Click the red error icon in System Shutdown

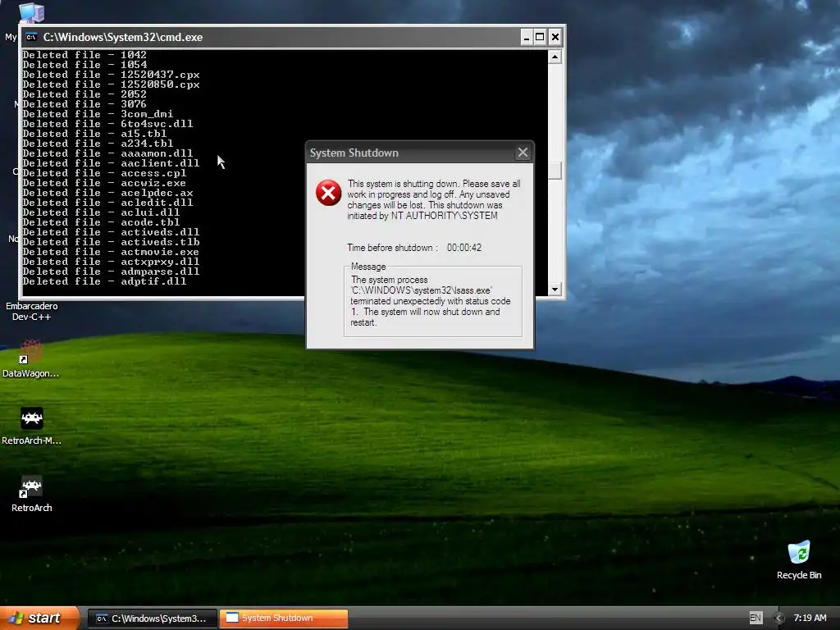[328, 193]
